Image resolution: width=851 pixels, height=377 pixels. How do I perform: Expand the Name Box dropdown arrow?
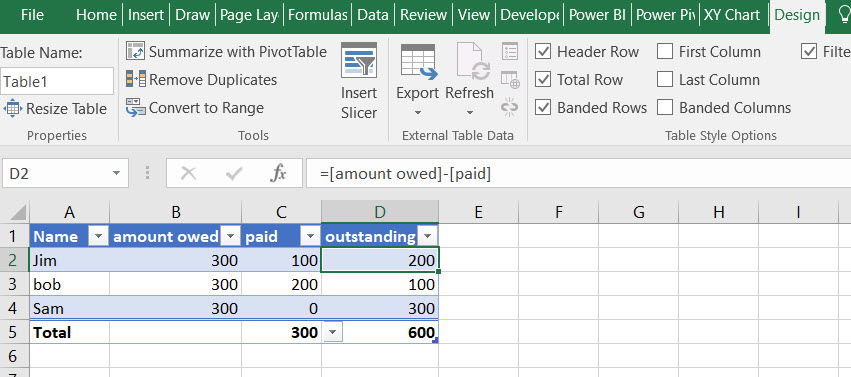pos(116,174)
